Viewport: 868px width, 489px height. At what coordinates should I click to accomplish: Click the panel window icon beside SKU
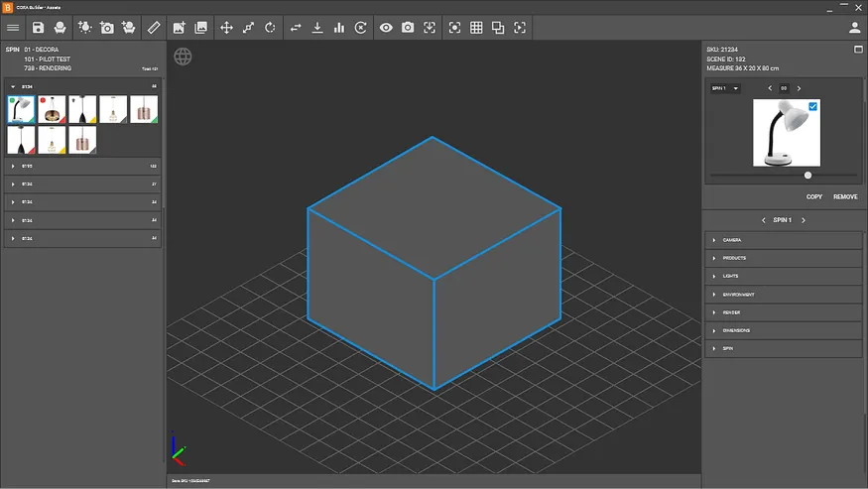coord(858,50)
